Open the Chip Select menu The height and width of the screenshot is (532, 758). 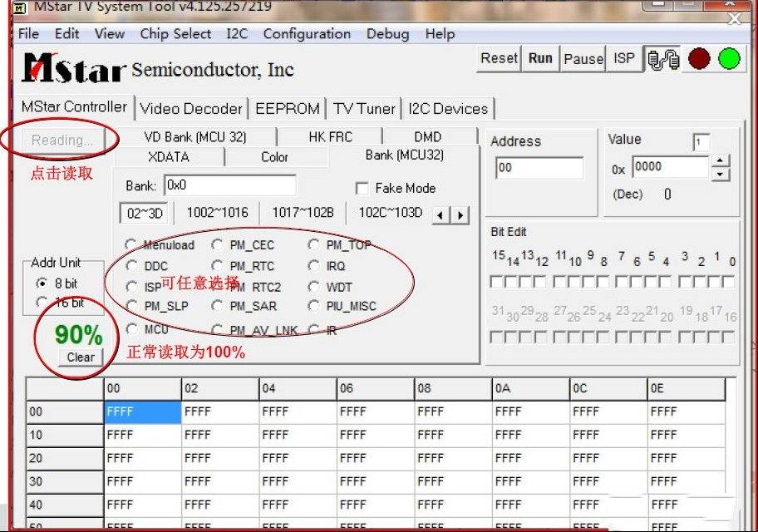coord(175,34)
